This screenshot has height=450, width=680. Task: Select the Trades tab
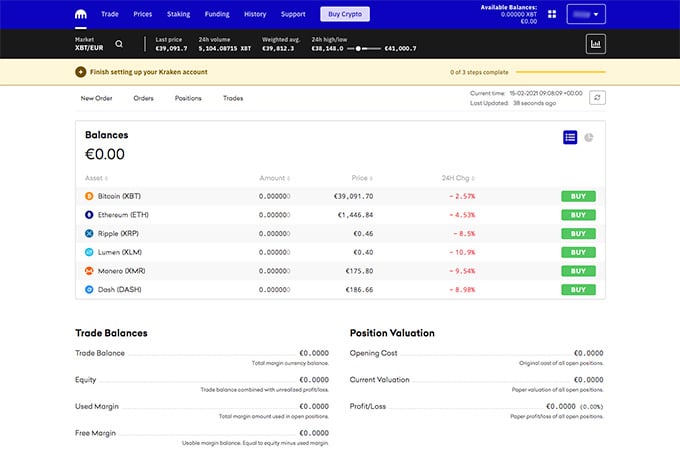pos(233,98)
